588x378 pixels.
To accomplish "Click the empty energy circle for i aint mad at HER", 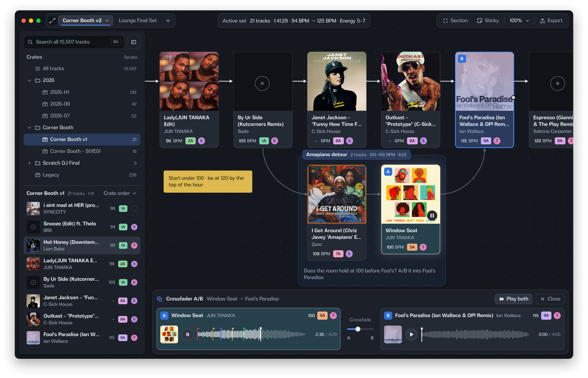I will click(134, 209).
